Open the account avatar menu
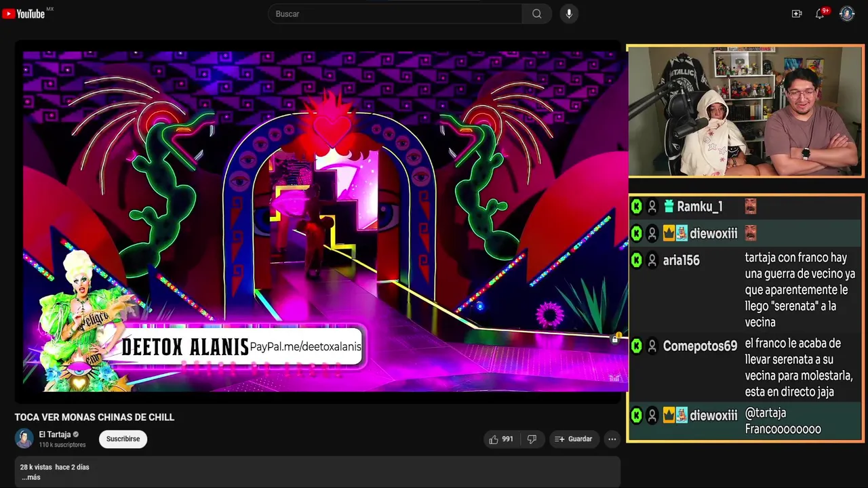The width and height of the screenshot is (868, 488). pyautogui.click(x=847, y=14)
